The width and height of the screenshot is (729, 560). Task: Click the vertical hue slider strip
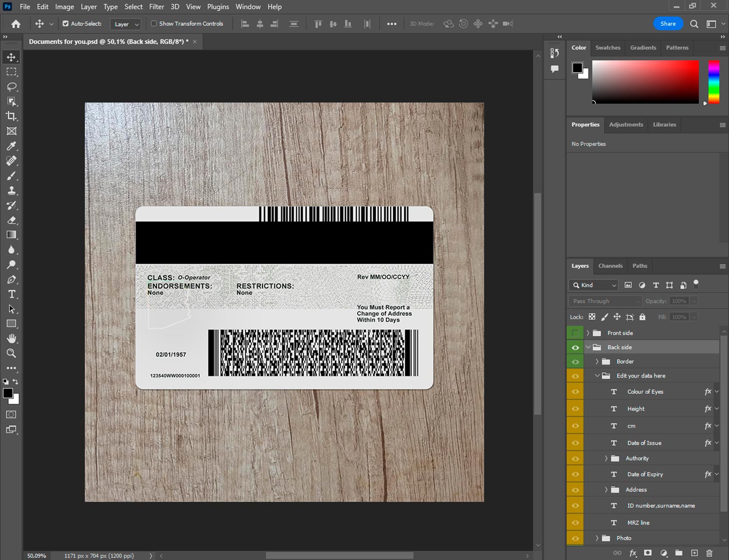point(713,82)
